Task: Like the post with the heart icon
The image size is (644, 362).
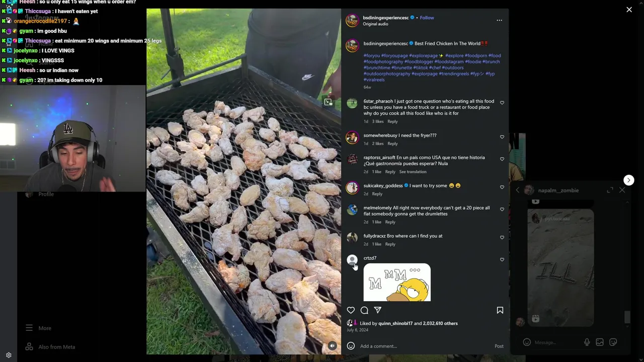Action: (351, 310)
